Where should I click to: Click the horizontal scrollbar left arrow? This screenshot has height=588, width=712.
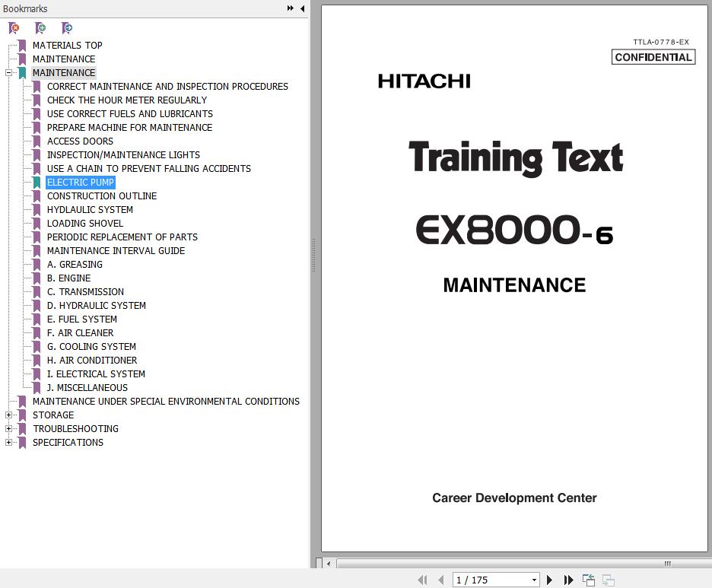point(329,564)
